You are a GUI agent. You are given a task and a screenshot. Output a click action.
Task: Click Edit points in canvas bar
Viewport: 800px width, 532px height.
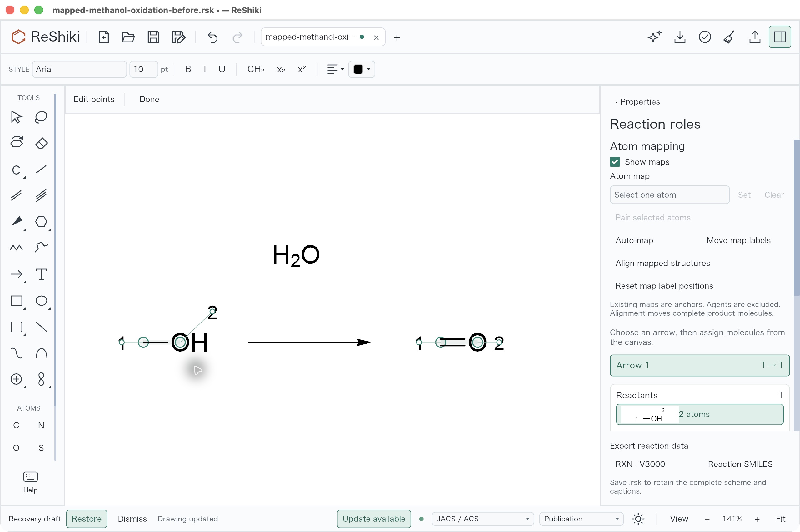pyautogui.click(x=94, y=99)
